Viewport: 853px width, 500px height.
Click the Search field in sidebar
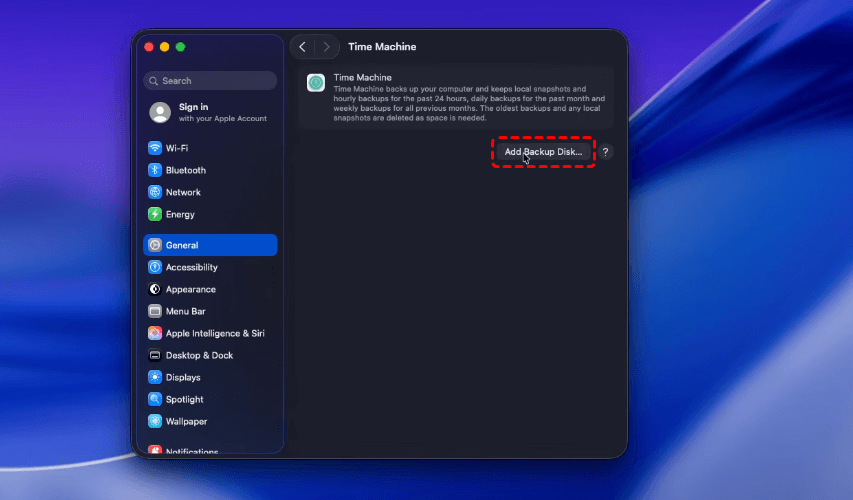211,81
